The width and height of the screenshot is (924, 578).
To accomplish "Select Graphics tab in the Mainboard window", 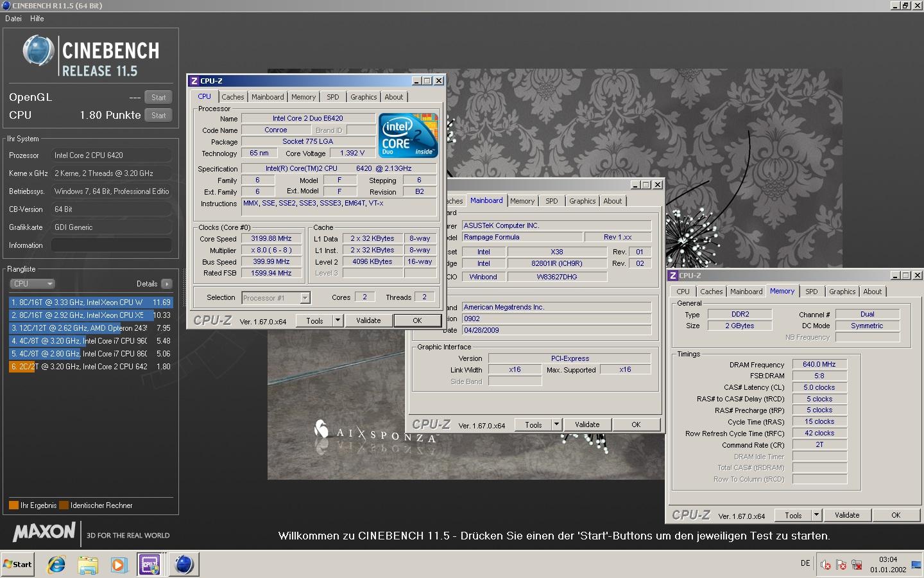I will tap(583, 201).
